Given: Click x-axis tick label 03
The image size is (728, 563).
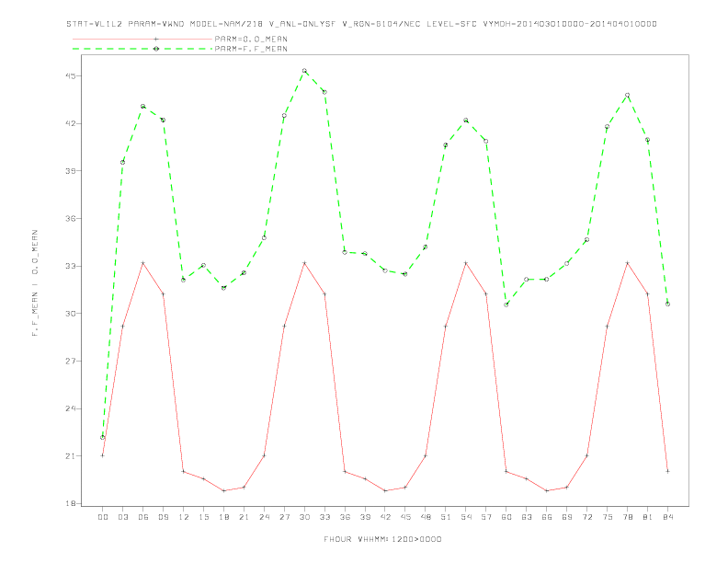Looking at the screenshot, I should pos(122,517).
